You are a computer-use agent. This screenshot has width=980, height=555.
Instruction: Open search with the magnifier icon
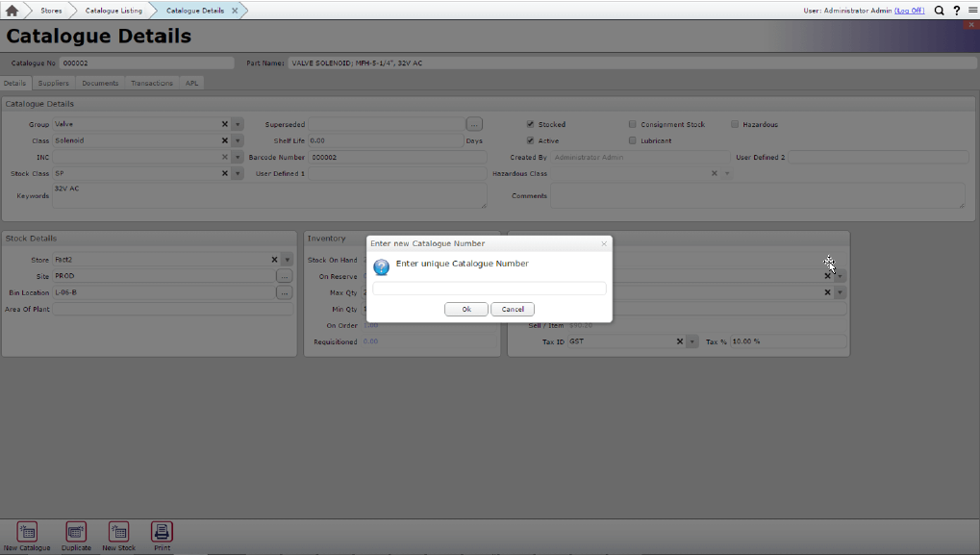point(940,11)
